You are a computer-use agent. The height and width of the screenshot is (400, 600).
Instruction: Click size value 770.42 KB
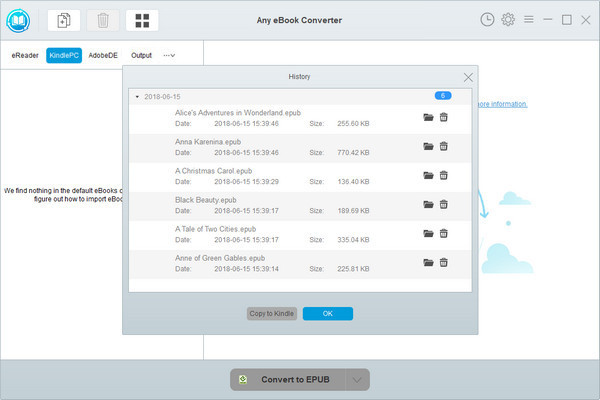tap(353, 153)
